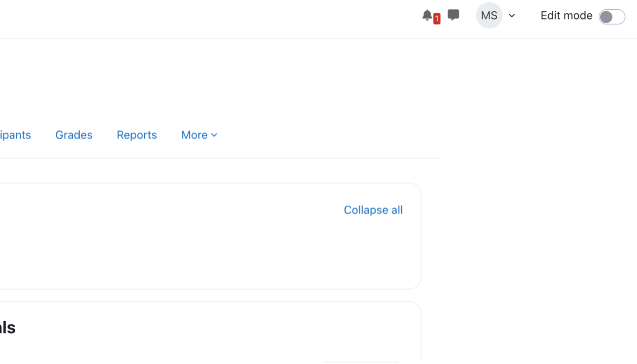Image resolution: width=637 pixels, height=364 pixels.
Task: Click the small arrow next to More
Action: click(x=214, y=135)
